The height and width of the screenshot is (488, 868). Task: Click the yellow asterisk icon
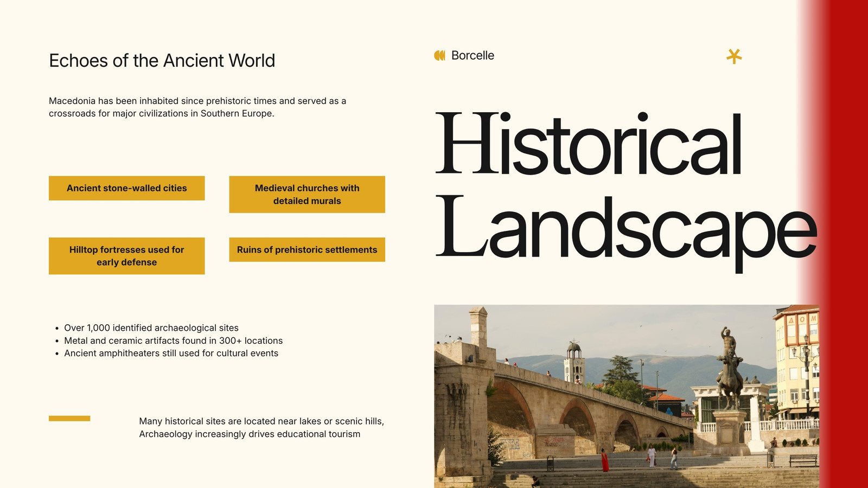734,56
